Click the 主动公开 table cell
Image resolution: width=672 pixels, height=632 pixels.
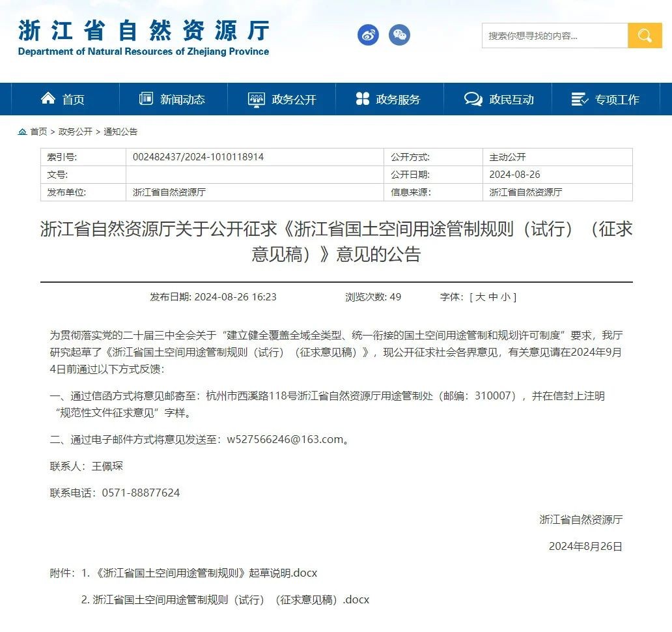coord(557,157)
